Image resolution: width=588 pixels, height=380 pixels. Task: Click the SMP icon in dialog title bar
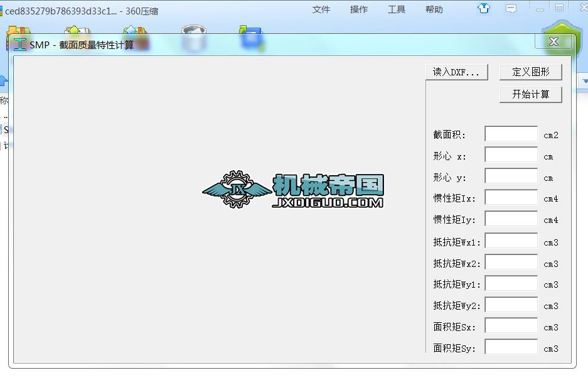[x=20, y=45]
